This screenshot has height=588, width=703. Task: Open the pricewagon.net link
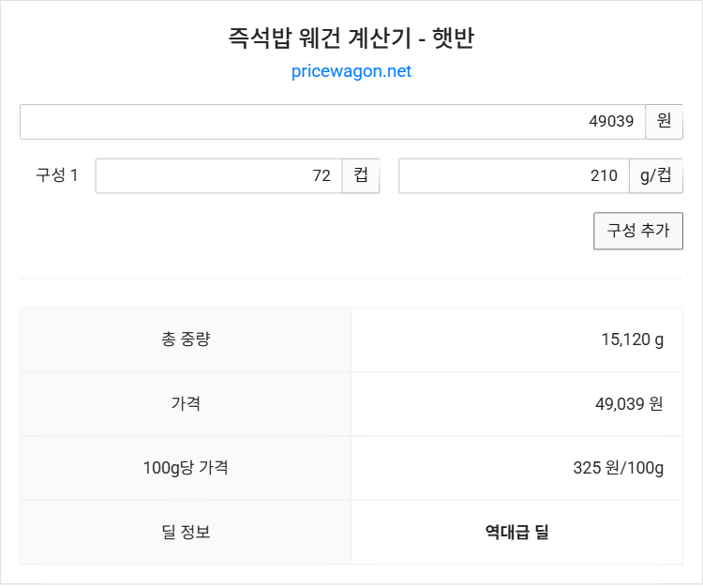tap(351, 71)
